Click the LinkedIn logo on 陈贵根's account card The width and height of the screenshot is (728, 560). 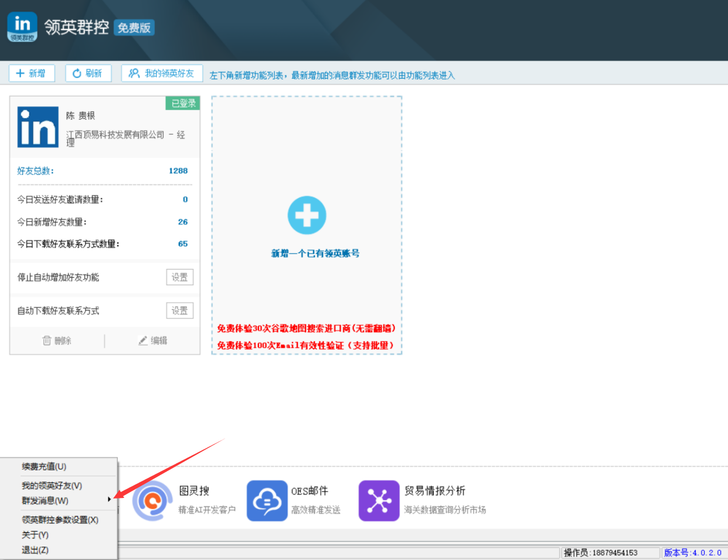click(38, 127)
